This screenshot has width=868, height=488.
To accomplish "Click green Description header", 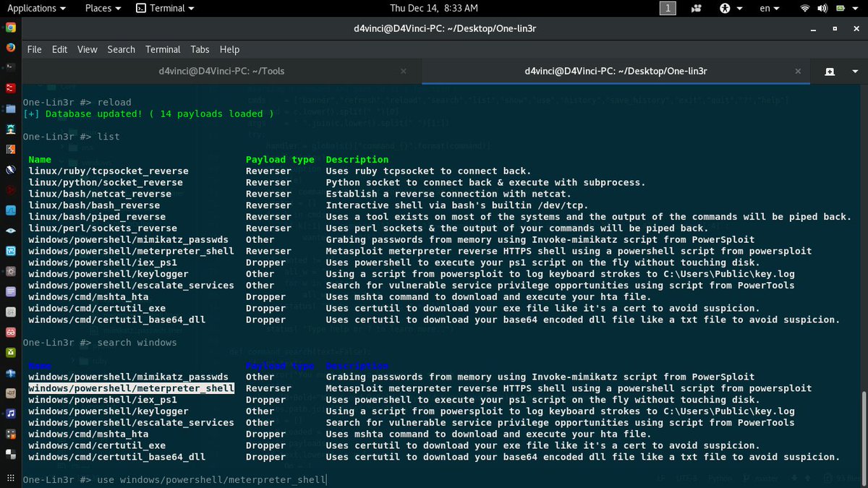I will 357,159.
